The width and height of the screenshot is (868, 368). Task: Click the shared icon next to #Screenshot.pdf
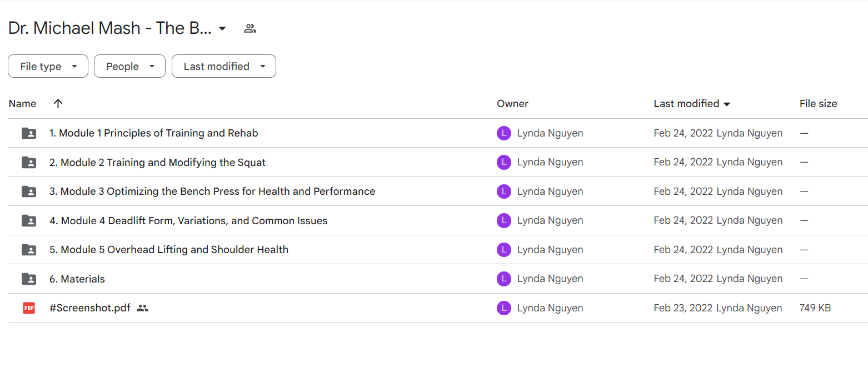143,308
